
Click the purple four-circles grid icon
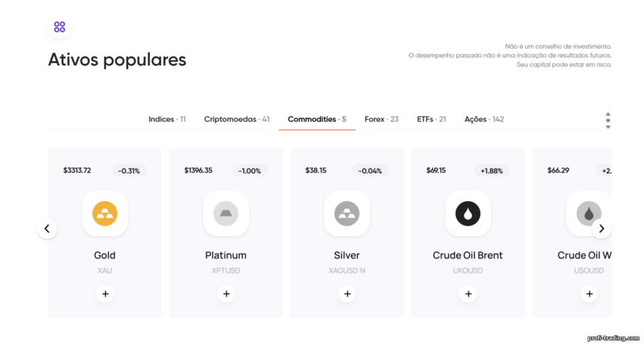(x=60, y=27)
